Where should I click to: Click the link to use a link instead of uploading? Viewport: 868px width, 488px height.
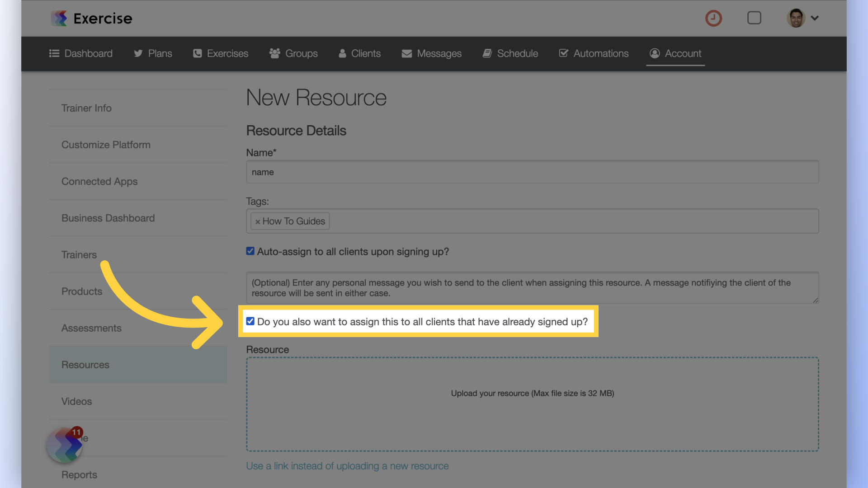tap(347, 466)
